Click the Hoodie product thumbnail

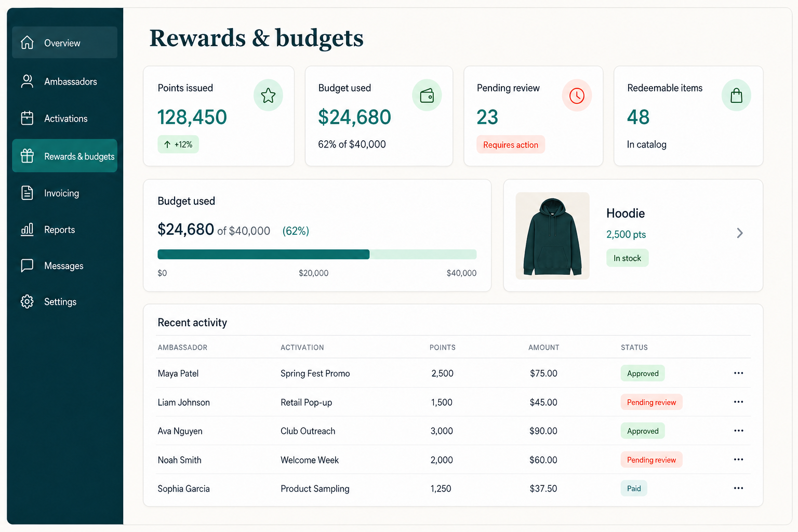point(552,236)
